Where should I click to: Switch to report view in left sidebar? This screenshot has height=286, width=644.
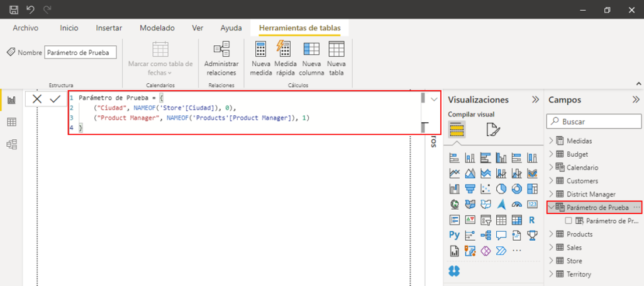pos(11,100)
